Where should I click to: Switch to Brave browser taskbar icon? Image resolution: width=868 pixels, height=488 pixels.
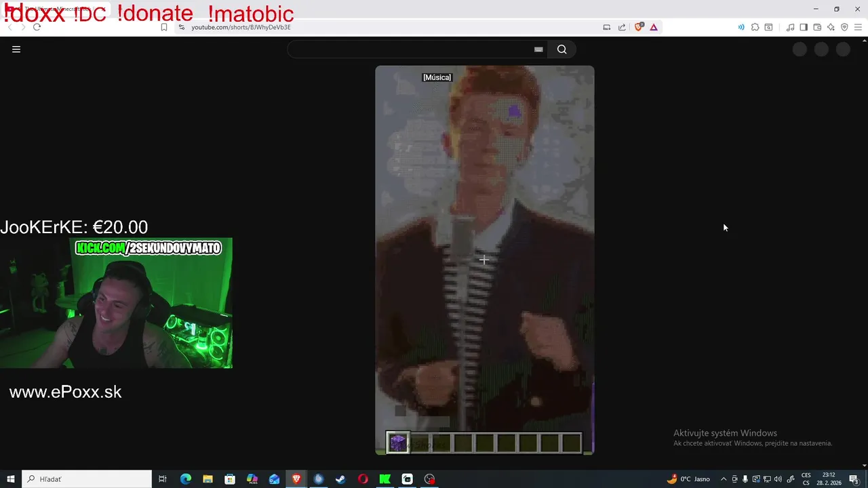tap(296, 479)
